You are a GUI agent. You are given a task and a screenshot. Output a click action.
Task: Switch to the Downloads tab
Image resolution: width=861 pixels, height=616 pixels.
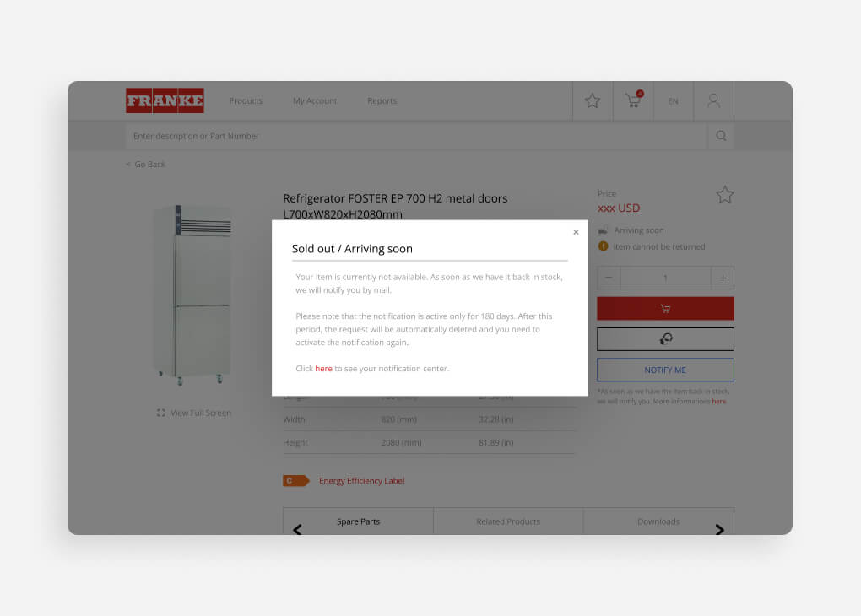point(658,521)
